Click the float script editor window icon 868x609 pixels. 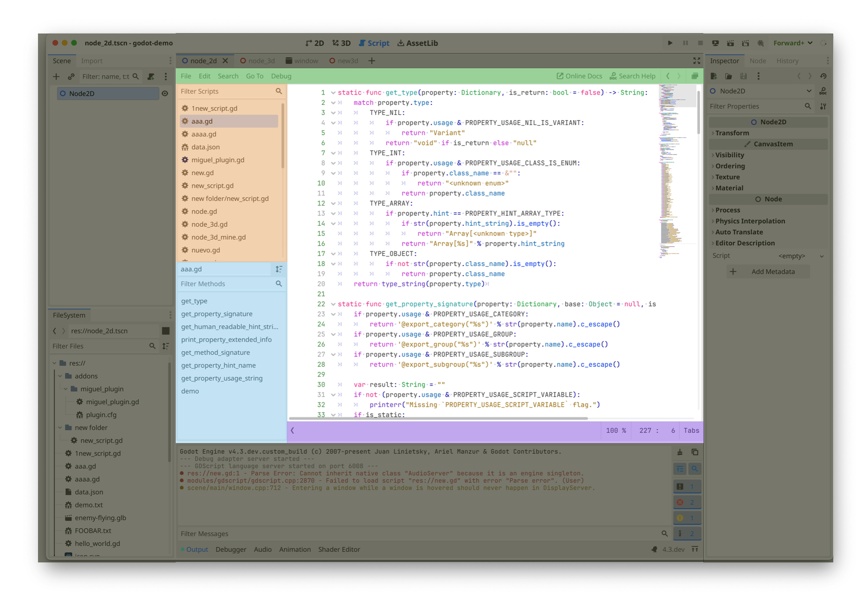coord(694,76)
